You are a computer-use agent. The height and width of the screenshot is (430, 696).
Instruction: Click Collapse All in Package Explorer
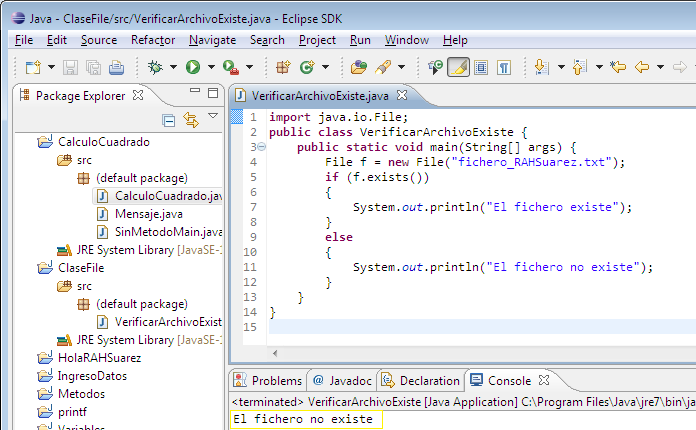[x=169, y=120]
